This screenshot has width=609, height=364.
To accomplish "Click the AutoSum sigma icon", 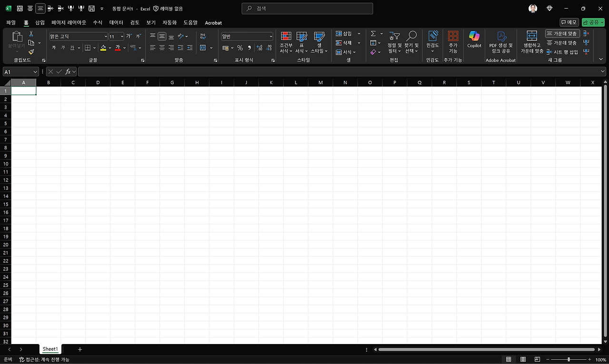I will (x=373, y=34).
